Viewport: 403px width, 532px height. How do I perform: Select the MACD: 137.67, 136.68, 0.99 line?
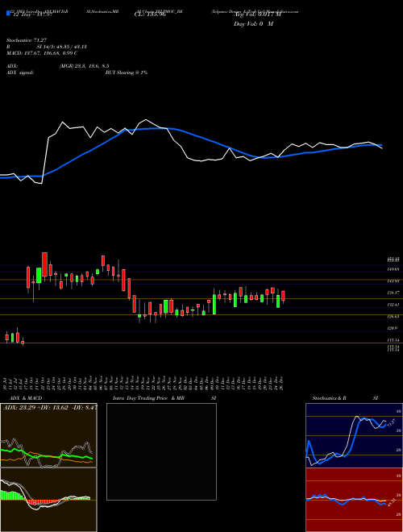coord(42,53)
